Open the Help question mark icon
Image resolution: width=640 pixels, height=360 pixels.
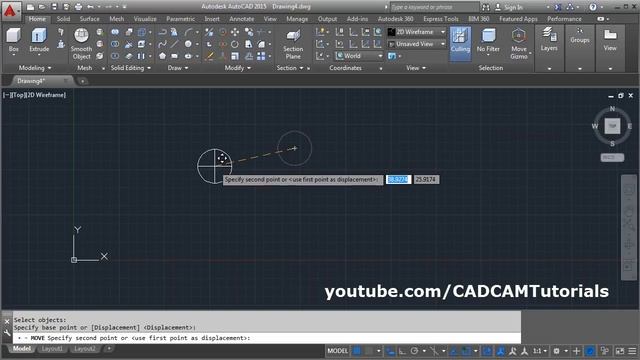[593, 7]
